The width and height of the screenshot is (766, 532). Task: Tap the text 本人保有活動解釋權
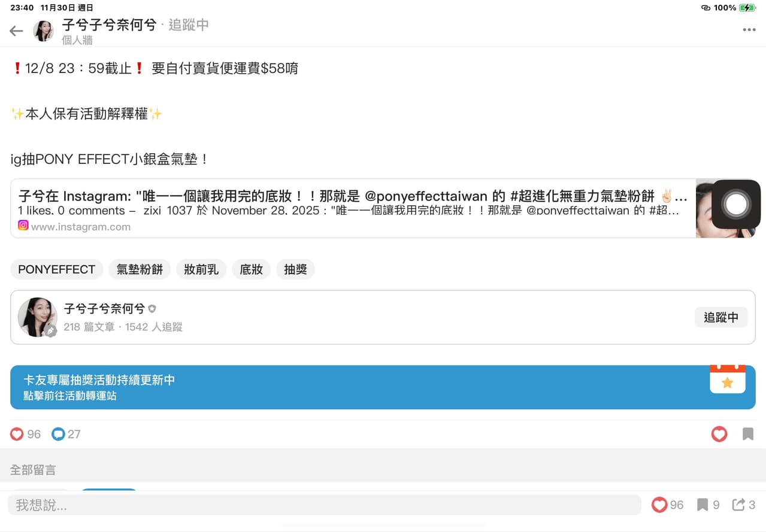coord(86,114)
